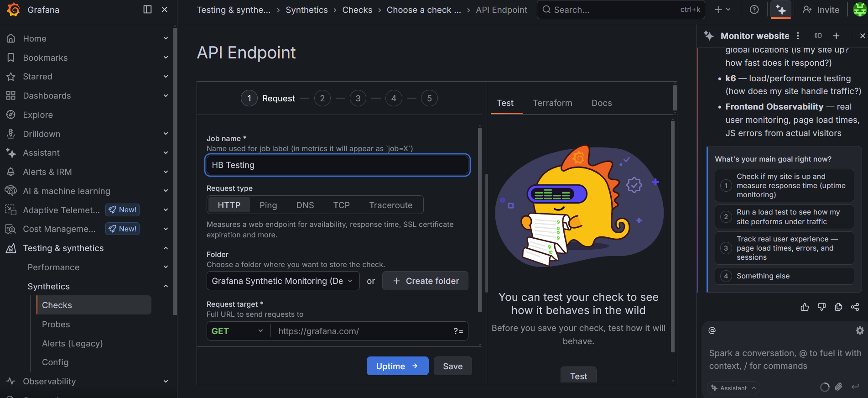
Task: Switch to the Terraform tab
Action: 552,103
